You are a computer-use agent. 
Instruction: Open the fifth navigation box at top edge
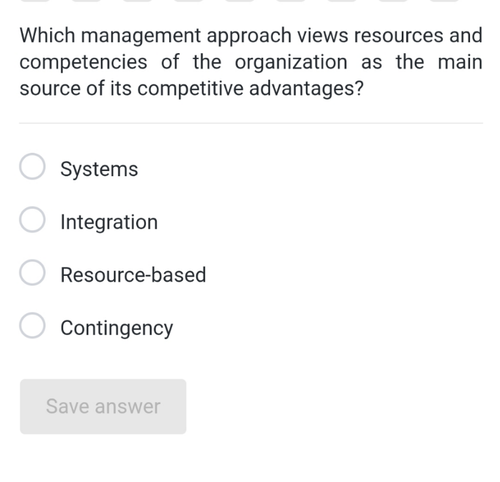[240, 1]
